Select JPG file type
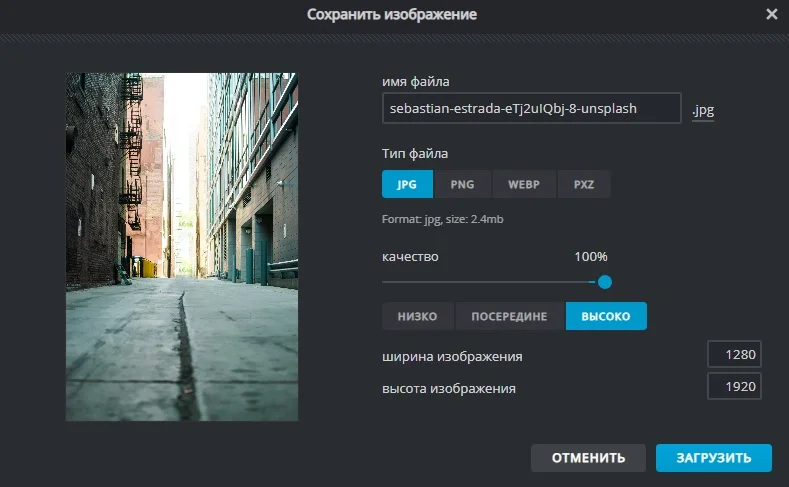Screen dimensions: 789x487 tap(407, 184)
